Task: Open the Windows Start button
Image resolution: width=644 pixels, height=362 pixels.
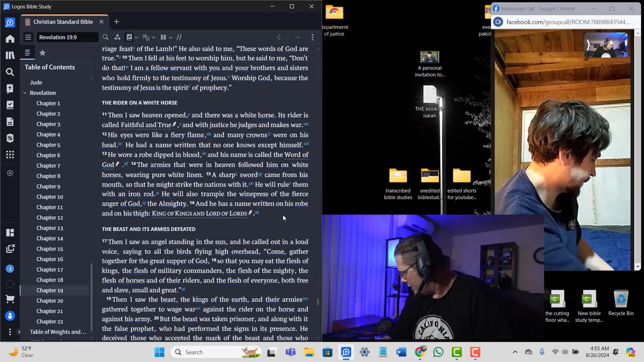Action: click(159, 352)
